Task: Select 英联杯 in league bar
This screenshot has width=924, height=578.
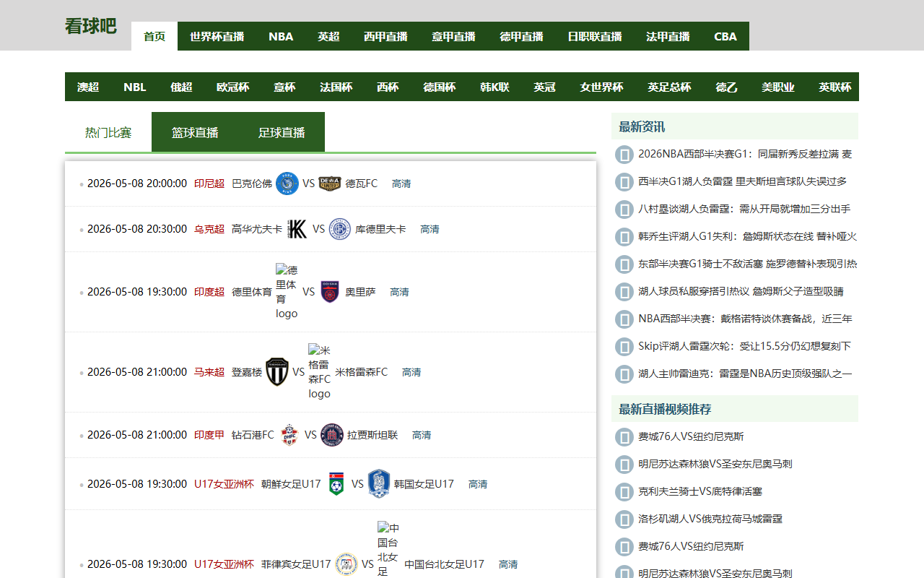Action: click(834, 87)
